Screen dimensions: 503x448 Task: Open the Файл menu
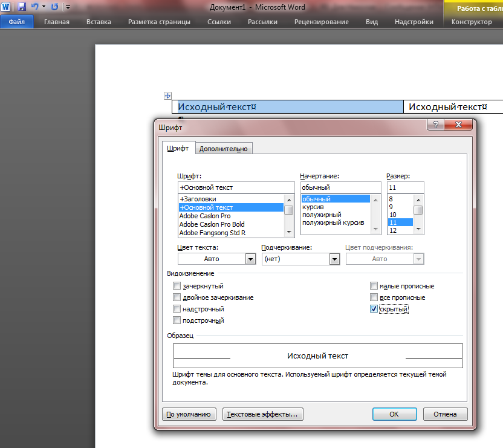[x=17, y=22]
